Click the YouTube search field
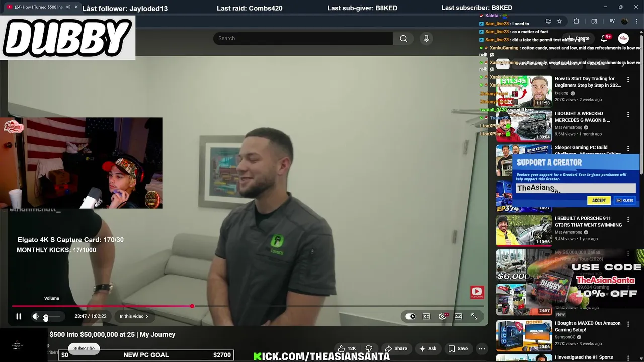The width and height of the screenshot is (644, 362). coord(303,38)
